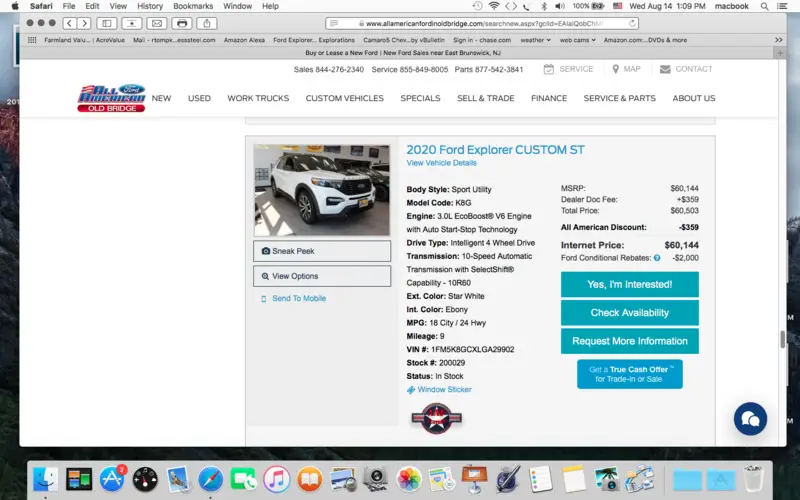Click the star badge below Window Sticker
800x500 pixels.
436,419
